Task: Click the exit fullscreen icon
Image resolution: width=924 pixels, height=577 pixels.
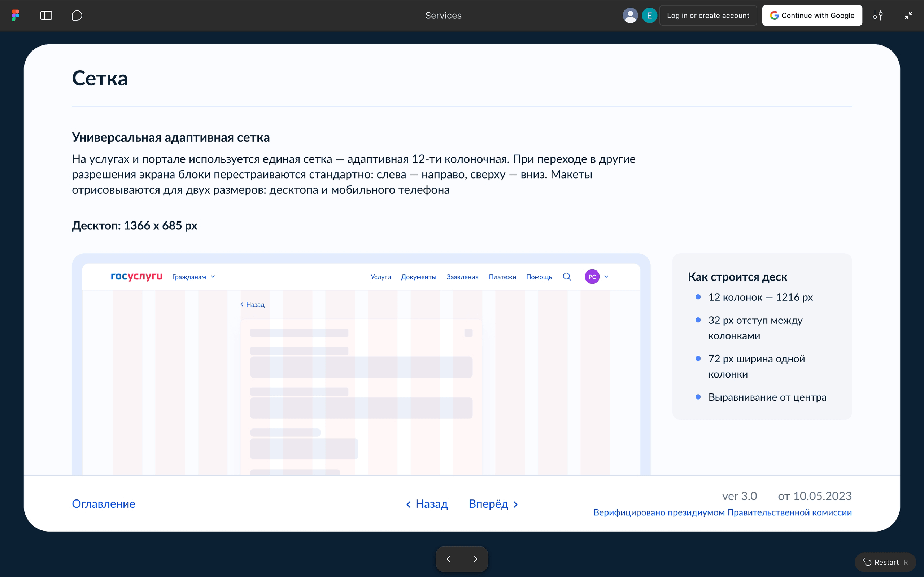Action: [x=909, y=15]
